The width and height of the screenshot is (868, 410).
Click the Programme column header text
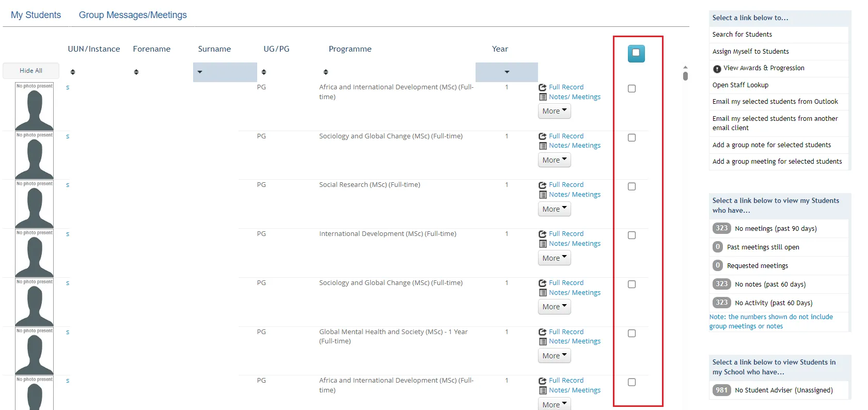click(x=350, y=49)
